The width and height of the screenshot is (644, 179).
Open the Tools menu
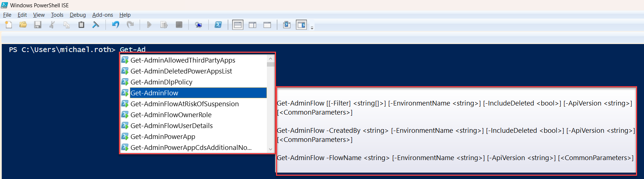click(57, 15)
